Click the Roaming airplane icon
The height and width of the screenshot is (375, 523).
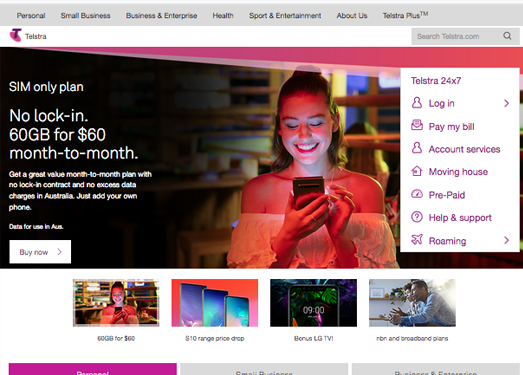(417, 240)
